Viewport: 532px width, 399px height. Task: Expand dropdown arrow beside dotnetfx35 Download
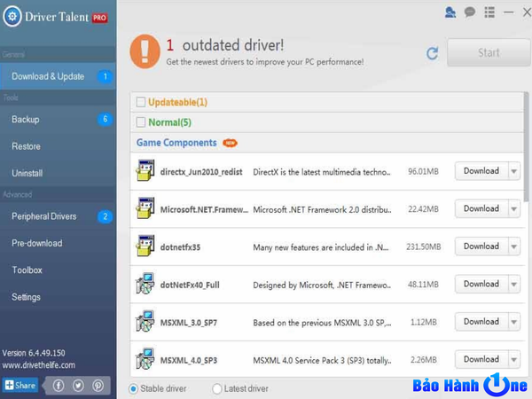pos(514,246)
